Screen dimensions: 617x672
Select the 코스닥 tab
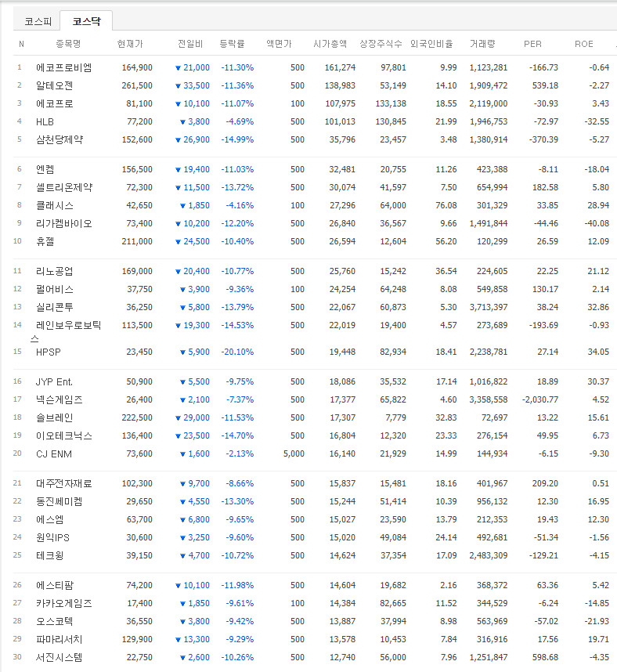click(x=87, y=21)
